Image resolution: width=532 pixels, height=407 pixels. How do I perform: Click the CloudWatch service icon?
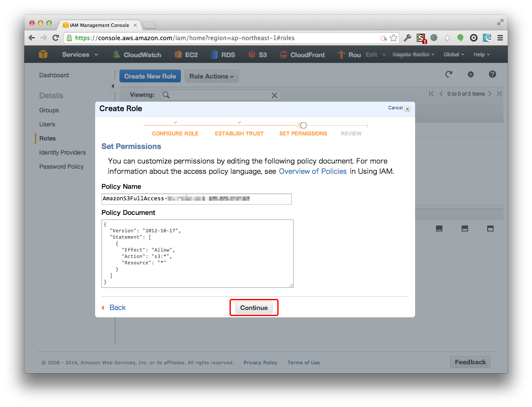pos(116,55)
